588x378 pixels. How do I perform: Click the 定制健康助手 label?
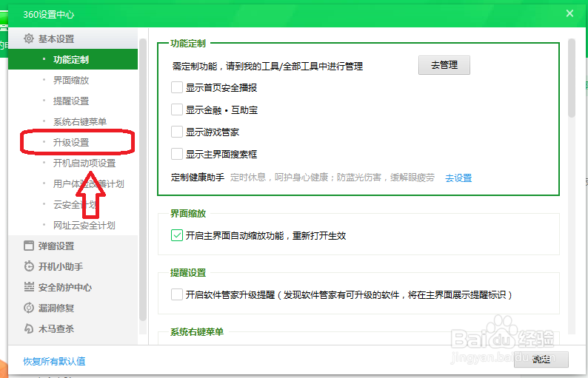198,178
